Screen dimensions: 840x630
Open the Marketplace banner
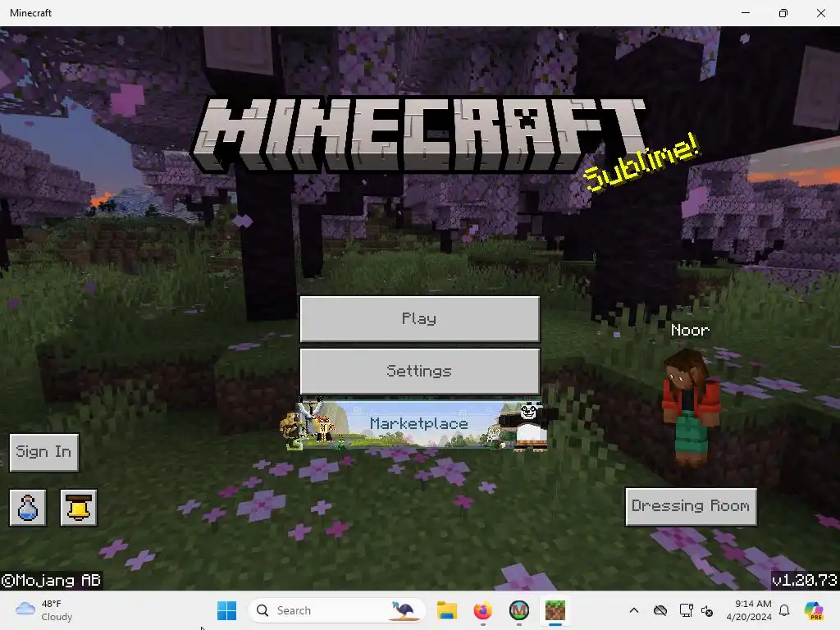419,424
